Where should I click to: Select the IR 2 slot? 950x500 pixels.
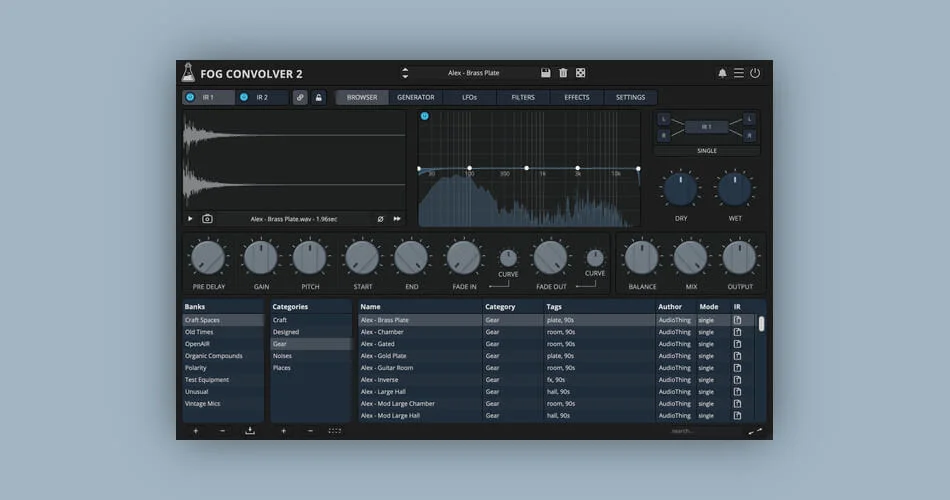click(x=262, y=97)
